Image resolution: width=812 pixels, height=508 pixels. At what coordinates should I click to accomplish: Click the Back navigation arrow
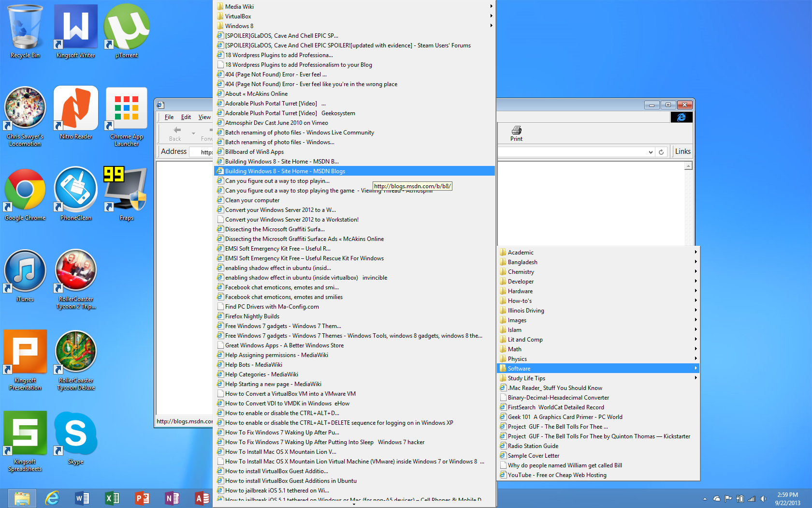click(x=176, y=133)
